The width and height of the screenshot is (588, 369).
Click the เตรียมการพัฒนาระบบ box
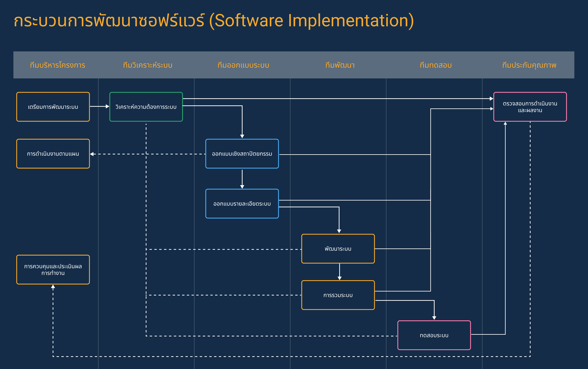(53, 107)
